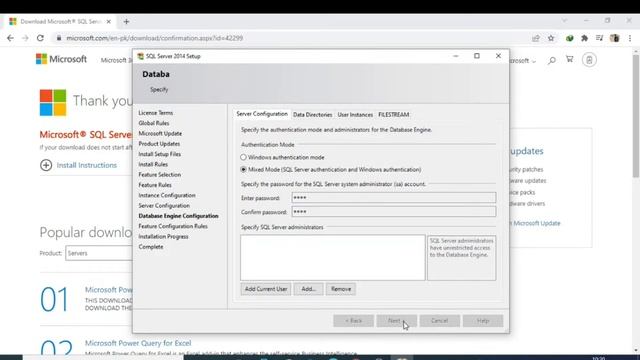Viewport: 640px width, 360px height.
Task: Click Install Setup Files step in sidebar
Action: 160,154
